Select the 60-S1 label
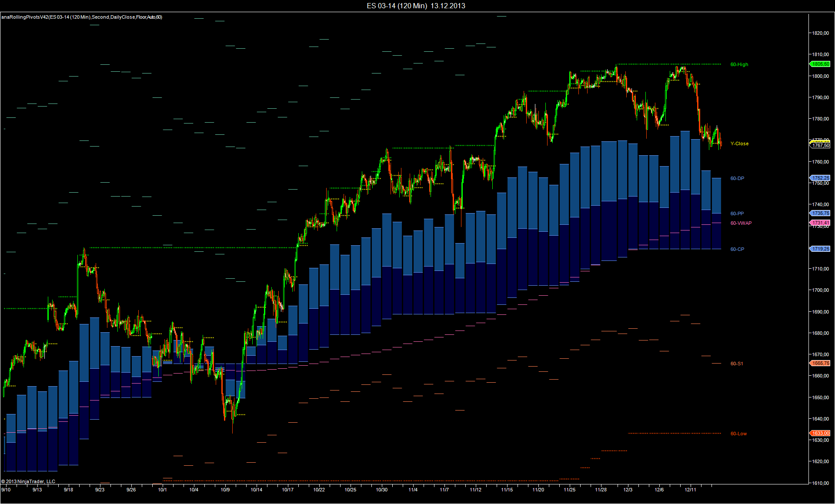The image size is (835, 504). point(737,364)
